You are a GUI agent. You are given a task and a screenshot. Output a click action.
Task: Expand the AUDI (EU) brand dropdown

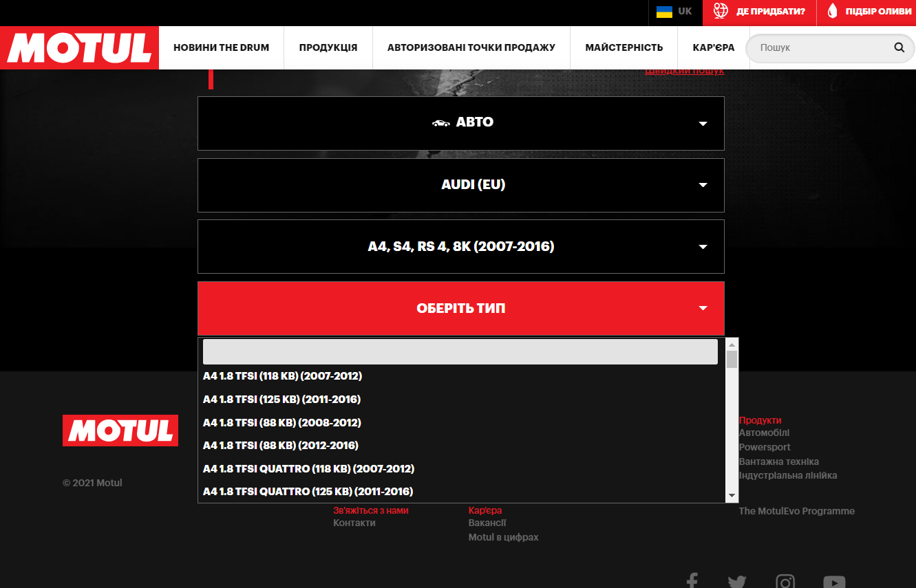pos(460,185)
